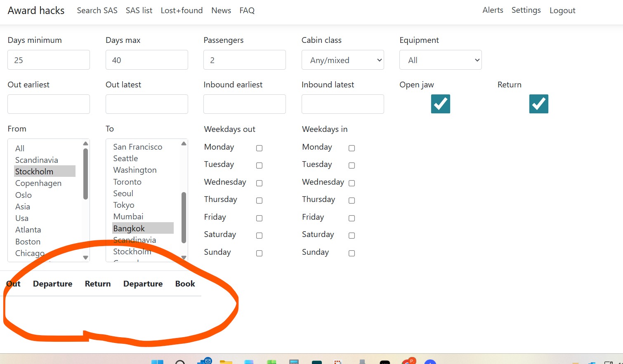
Task: Click into the Days max field
Action: click(147, 60)
